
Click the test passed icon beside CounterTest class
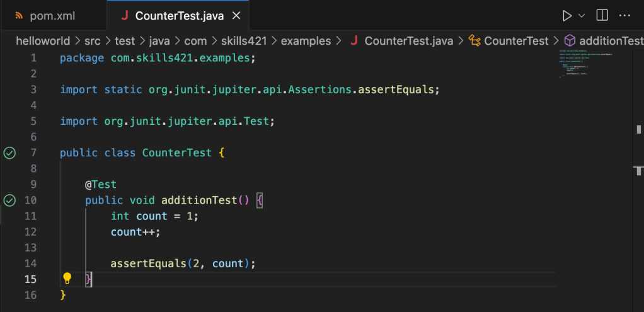[9, 153]
